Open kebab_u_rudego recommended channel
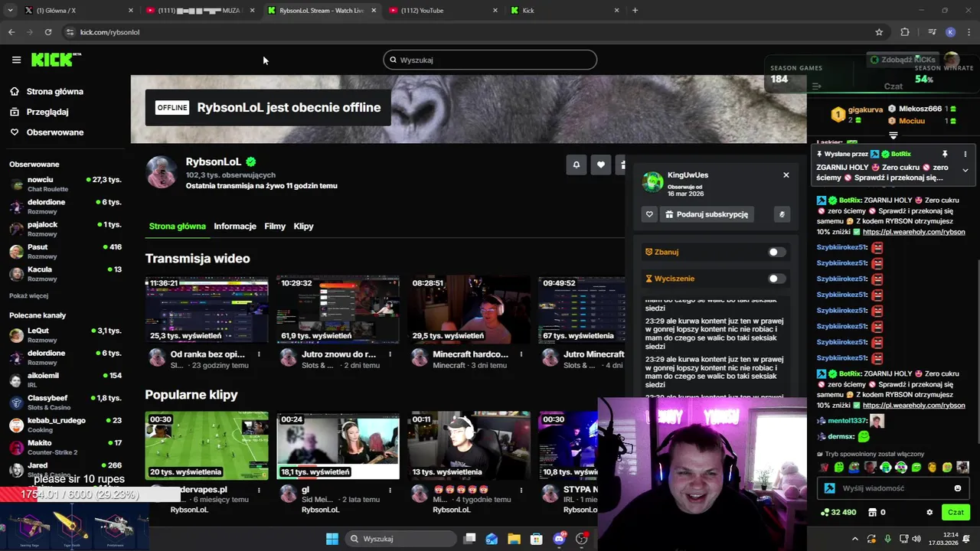980x551 pixels. coord(65,425)
